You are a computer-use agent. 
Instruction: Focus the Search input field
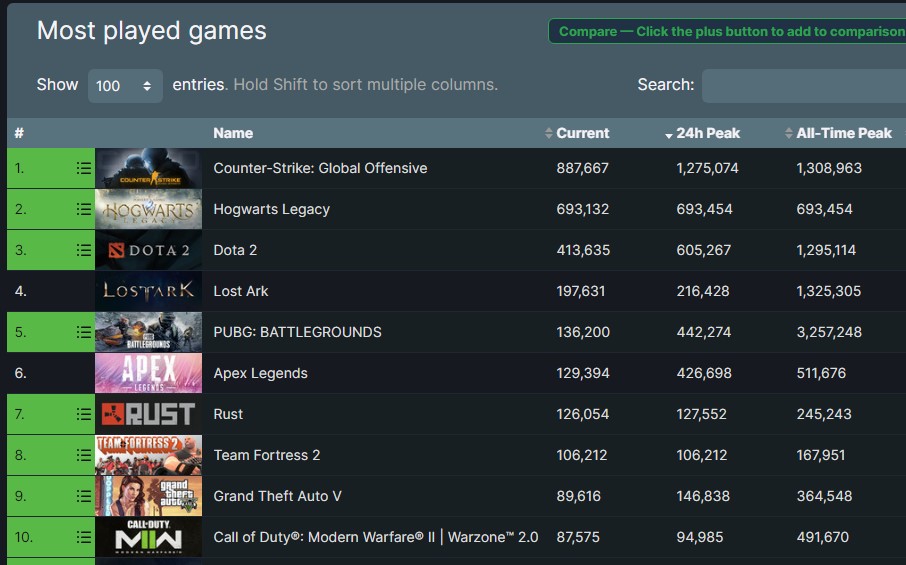[x=804, y=86]
